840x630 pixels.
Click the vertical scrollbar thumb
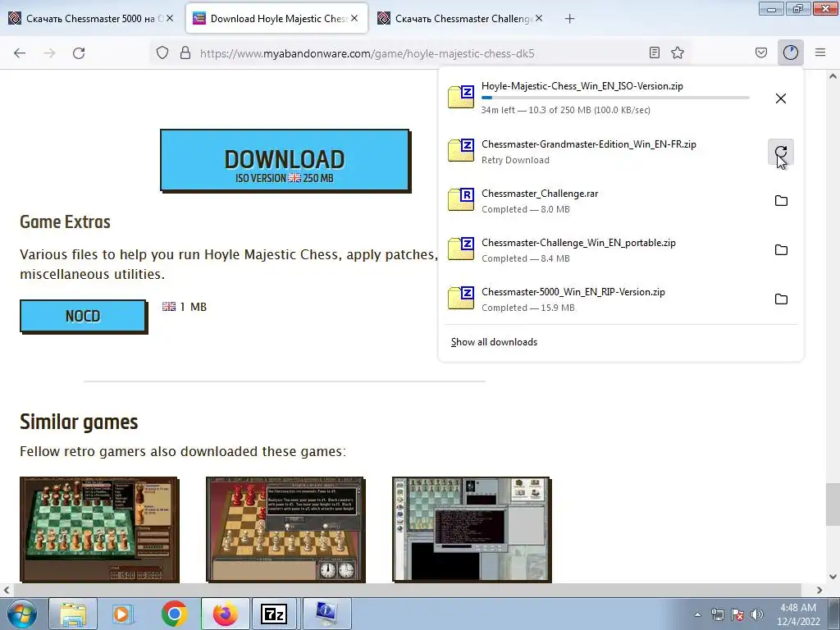point(833,504)
